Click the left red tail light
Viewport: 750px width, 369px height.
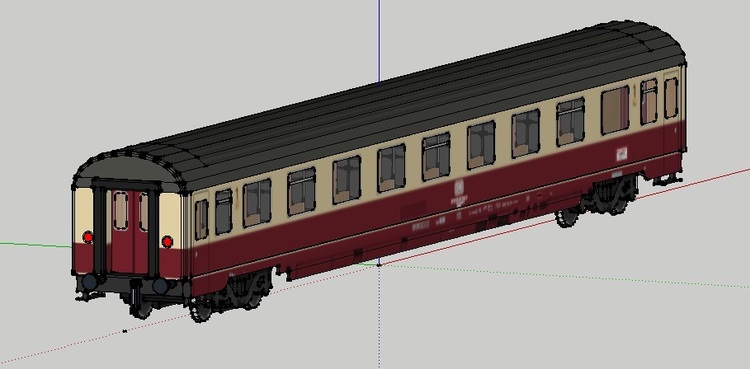point(88,236)
